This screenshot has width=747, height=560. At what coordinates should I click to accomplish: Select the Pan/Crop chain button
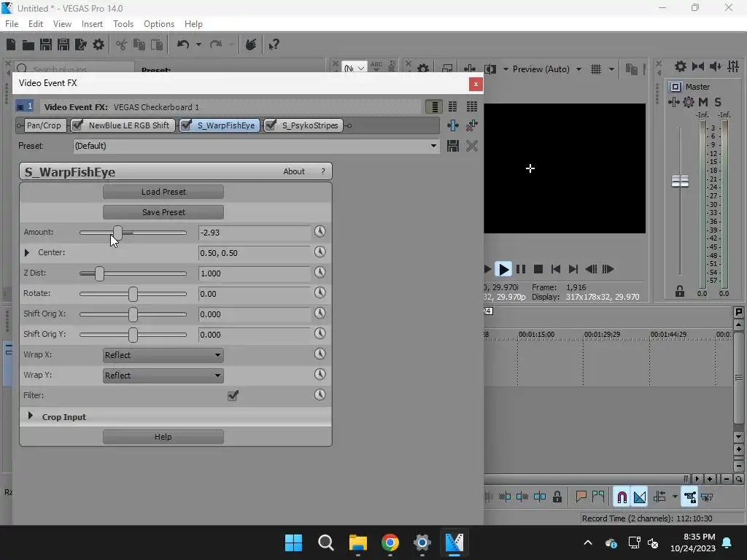[44, 125]
